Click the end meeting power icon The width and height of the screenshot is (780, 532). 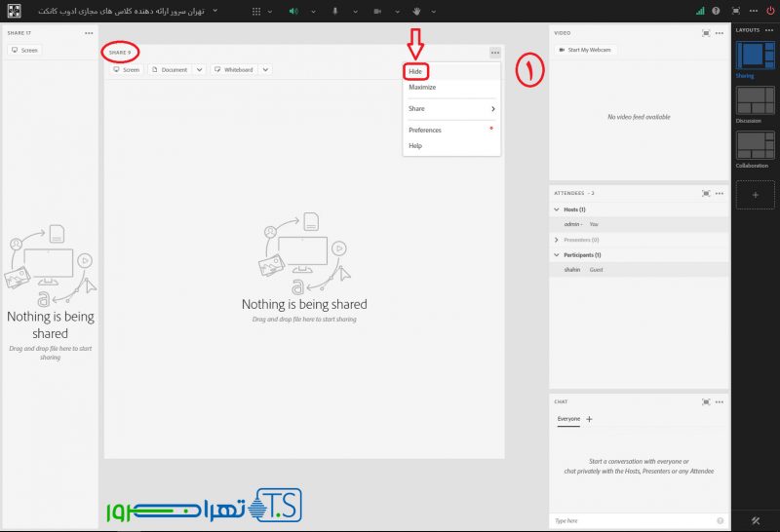click(770, 11)
